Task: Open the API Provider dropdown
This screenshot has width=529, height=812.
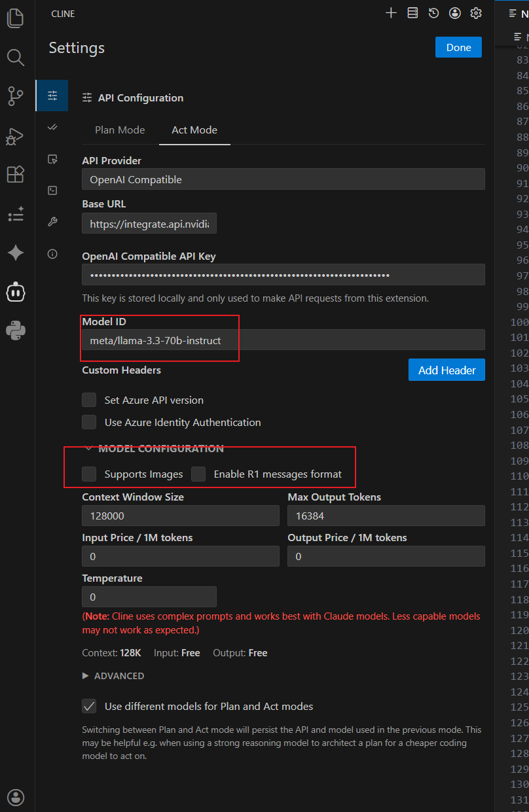Action: point(283,179)
